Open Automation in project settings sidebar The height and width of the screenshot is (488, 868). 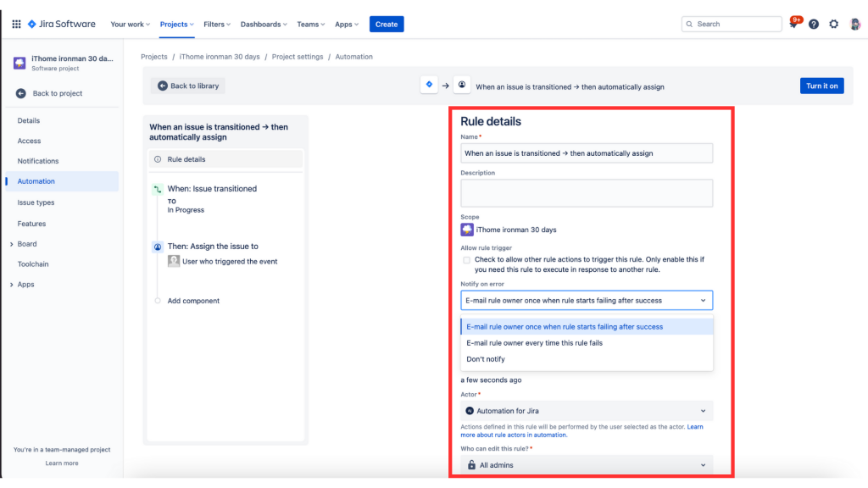tap(62, 181)
